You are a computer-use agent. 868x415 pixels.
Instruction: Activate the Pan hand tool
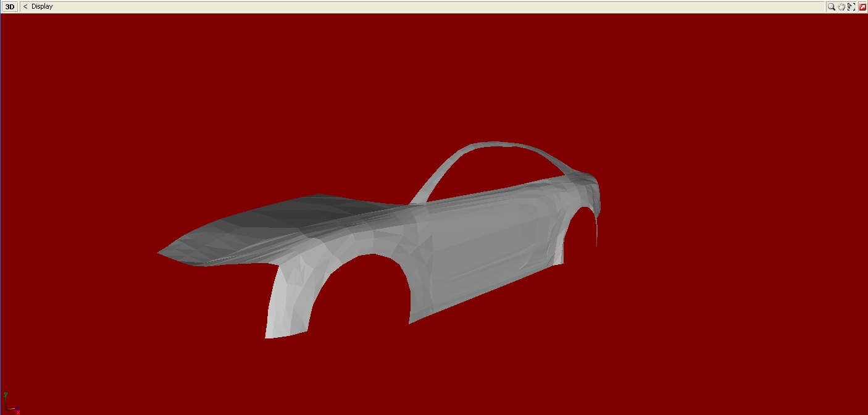pyautogui.click(x=841, y=7)
